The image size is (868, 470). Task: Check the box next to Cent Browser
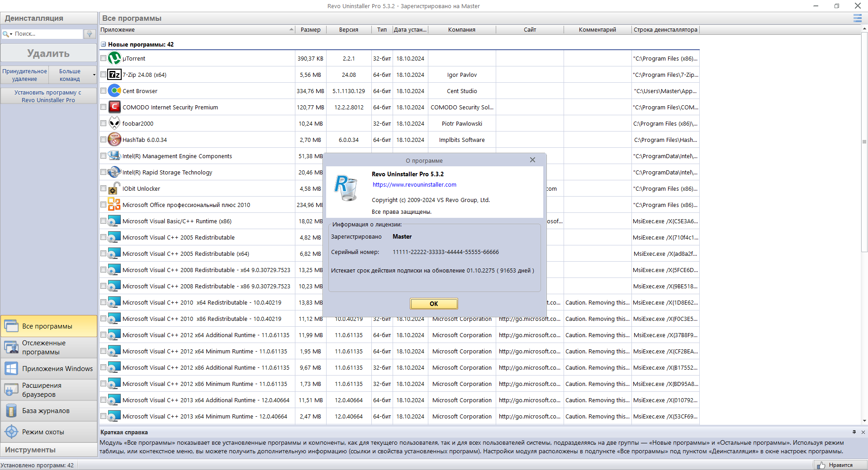pos(104,91)
